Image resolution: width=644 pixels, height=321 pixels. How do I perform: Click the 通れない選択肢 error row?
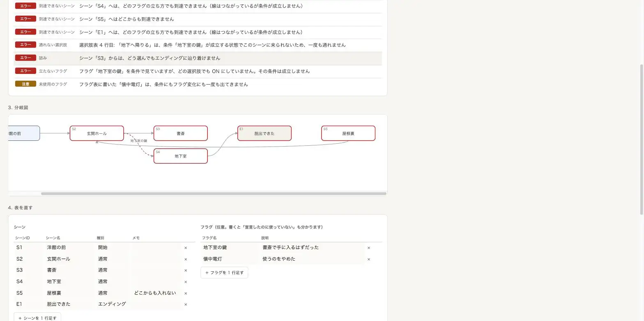[x=198, y=45]
